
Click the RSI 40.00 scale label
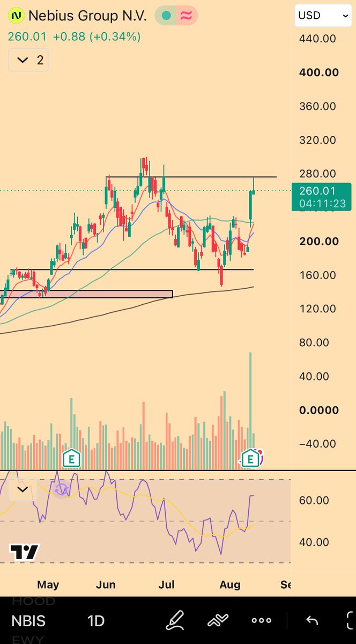click(x=314, y=543)
